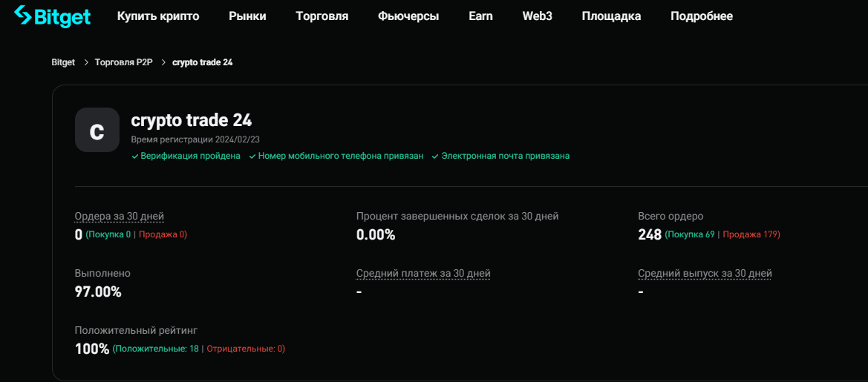Image resolution: width=868 pixels, height=382 pixels.
Task: Click Покупка 0 value
Action: point(110,234)
